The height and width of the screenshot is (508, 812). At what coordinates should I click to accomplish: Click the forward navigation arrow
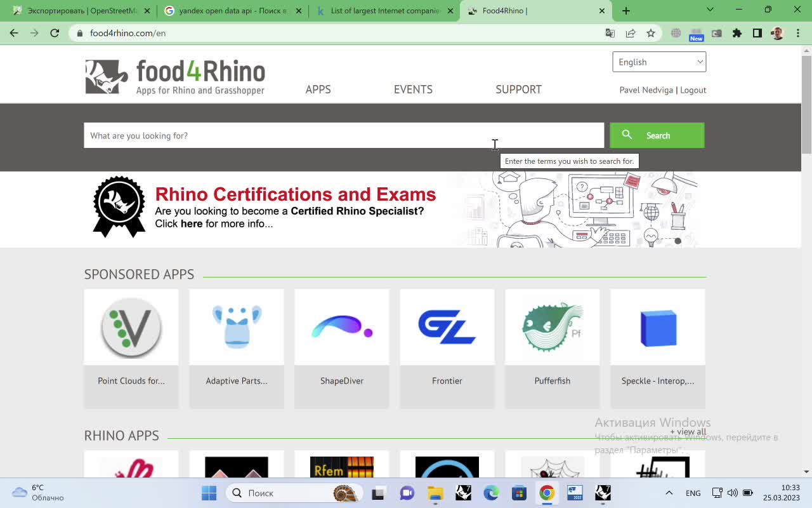pyautogui.click(x=34, y=33)
